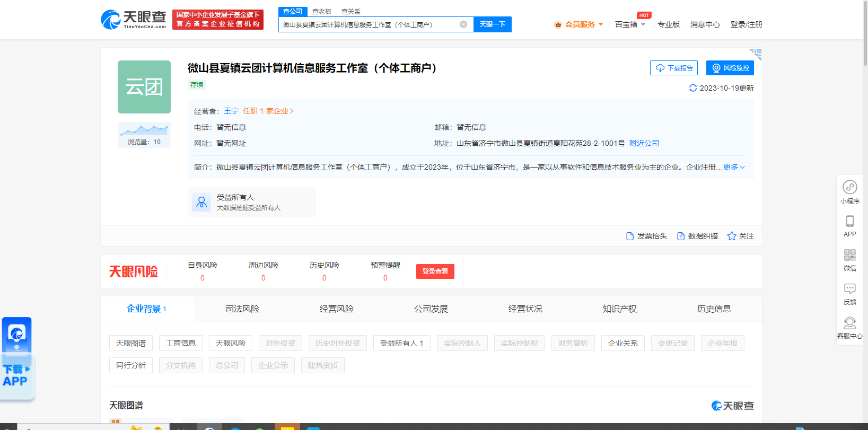Screen dimensions: 868x430
Task: View the 浏览量 page views chart
Action: pyautogui.click(x=144, y=135)
